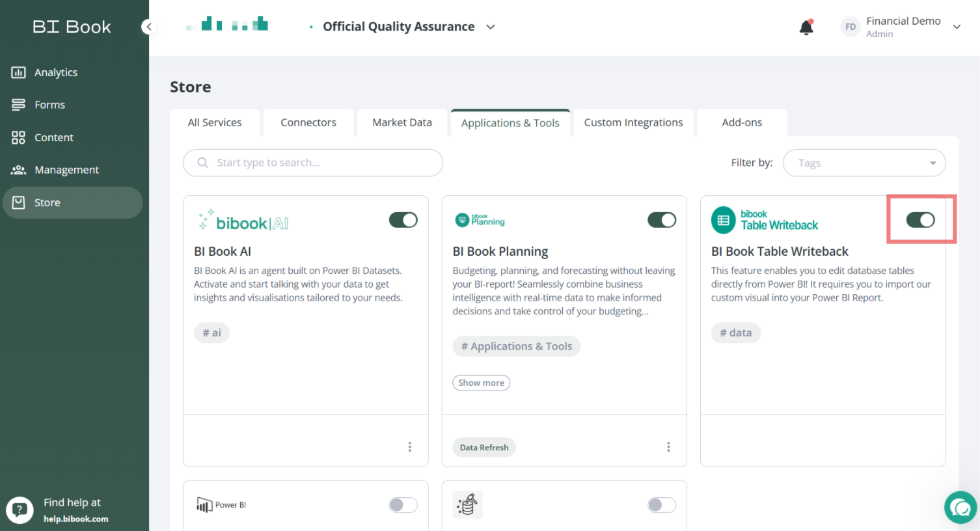This screenshot has width=980, height=531.
Task: Enable the database tools card toggle
Action: click(x=662, y=505)
